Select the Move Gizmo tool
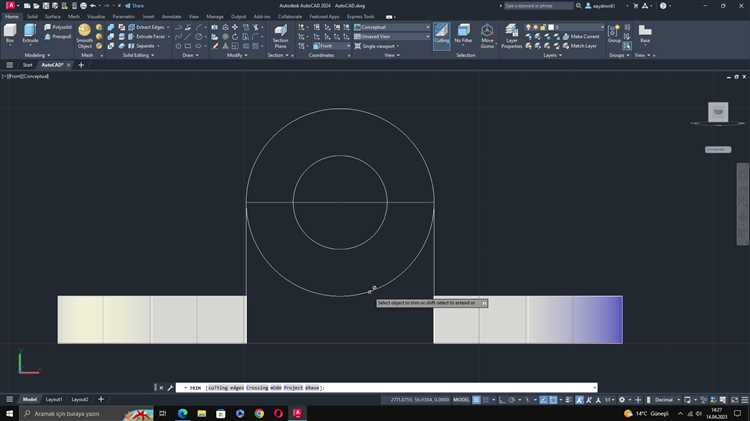Image resolution: width=750 pixels, height=421 pixels. 487,35
